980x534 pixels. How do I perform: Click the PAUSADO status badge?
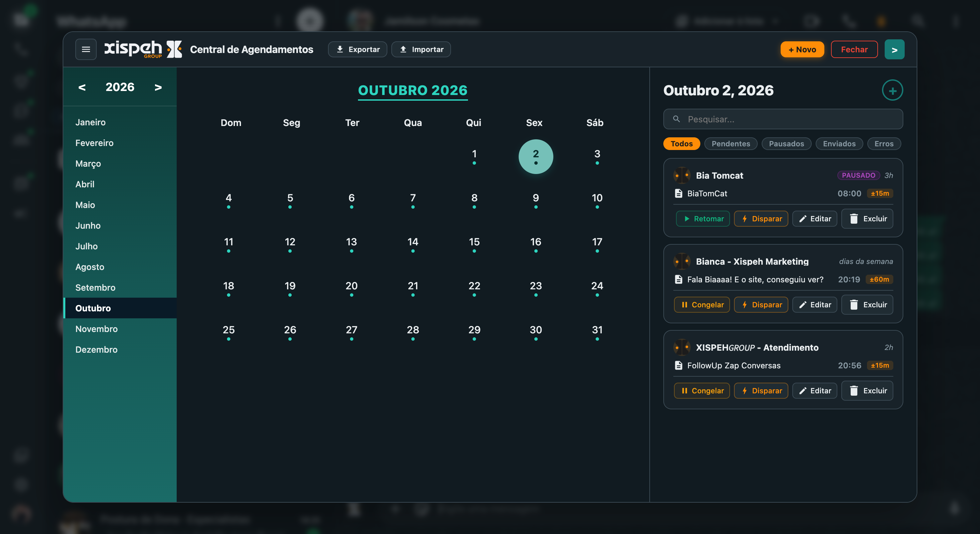coord(858,175)
